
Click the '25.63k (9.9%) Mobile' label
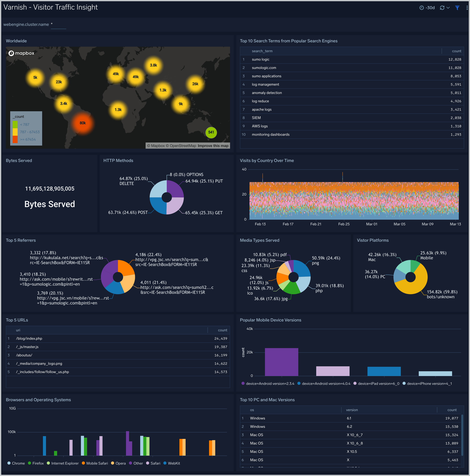tap(433, 255)
